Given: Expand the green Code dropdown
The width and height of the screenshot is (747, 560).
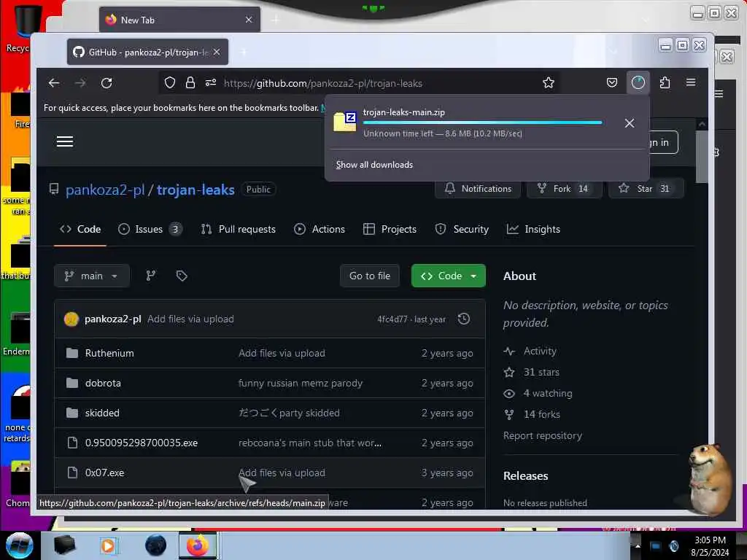Looking at the screenshot, I should pos(449,276).
